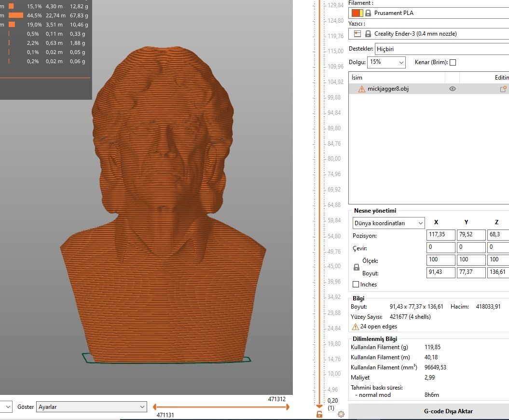This screenshot has width=509, height=420.
Task: Click the Ölçek Y scale field
Action: pyautogui.click(x=471, y=260)
